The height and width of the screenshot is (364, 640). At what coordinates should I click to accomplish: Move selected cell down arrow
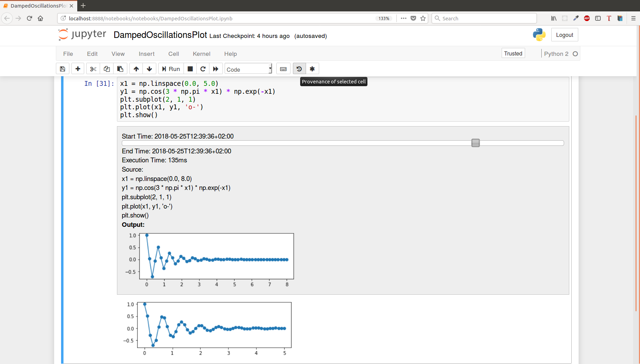pyautogui.click(x=149, y=69)
